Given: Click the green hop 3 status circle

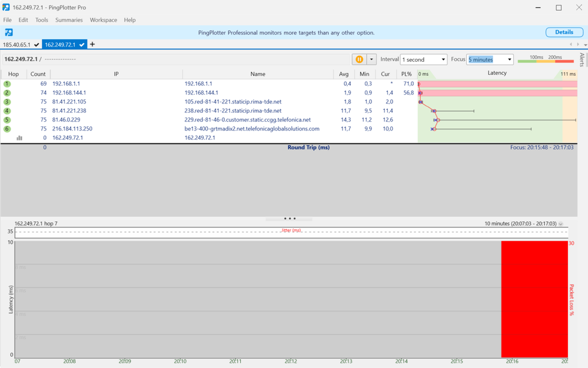Looking at the screenshot, I should tap(7, 102).
